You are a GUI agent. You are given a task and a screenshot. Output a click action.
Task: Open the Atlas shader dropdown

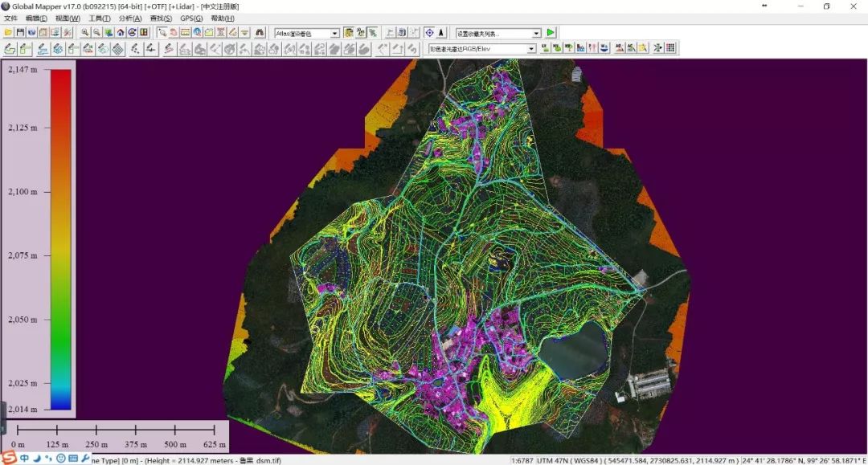click(334, 34)
